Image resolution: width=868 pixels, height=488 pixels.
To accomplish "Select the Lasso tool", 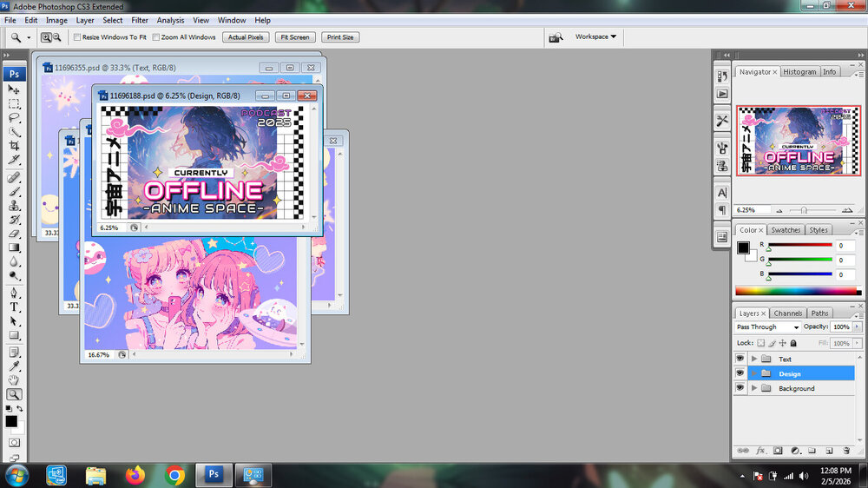I will click(x=14, y=118).
